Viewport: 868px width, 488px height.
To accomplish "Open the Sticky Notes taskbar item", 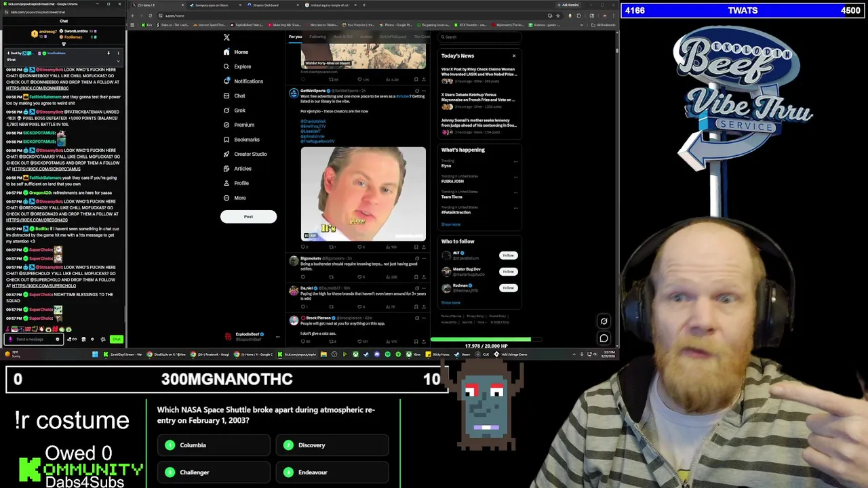I will tap(438, 354).
